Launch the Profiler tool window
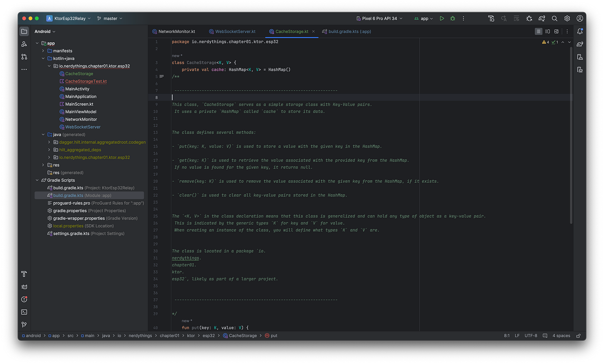This screenshot has width=604, height=364. point(24,299)
